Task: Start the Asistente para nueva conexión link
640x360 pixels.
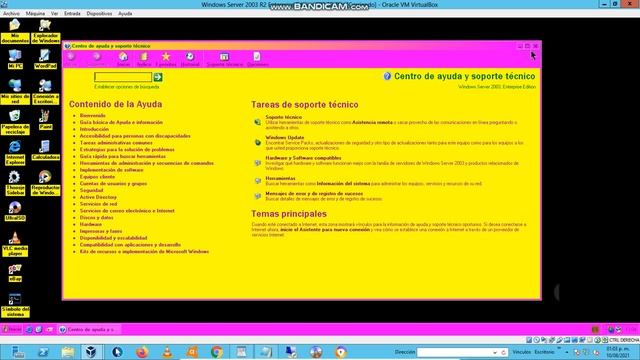Action: tap(325, 230)
